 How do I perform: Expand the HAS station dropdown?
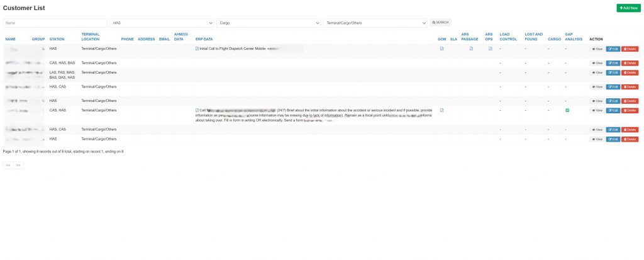click(162, 23)
